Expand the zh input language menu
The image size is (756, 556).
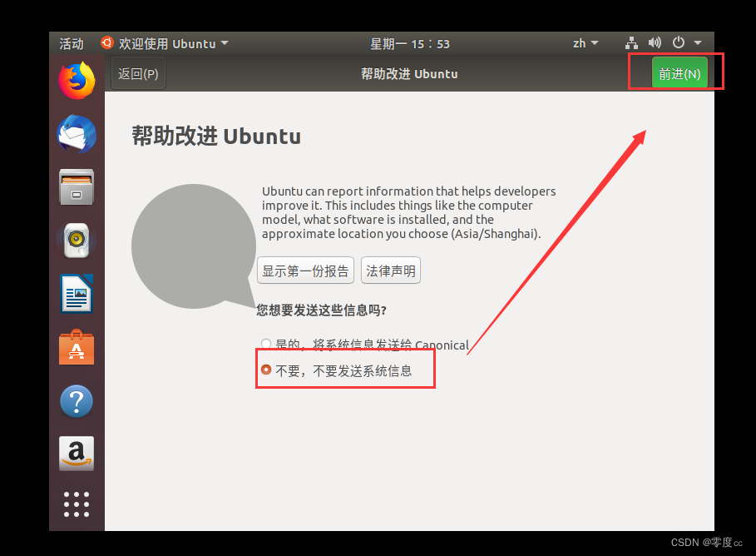click(585, 42)
